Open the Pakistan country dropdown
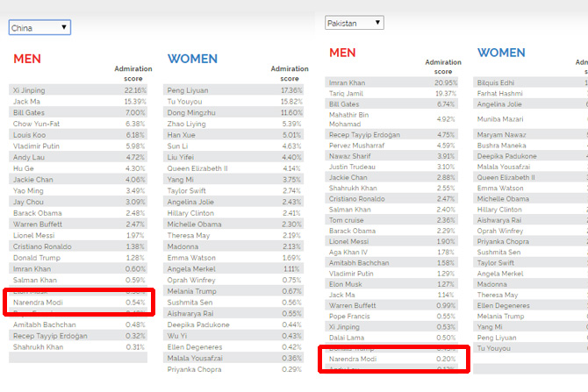 354,23
